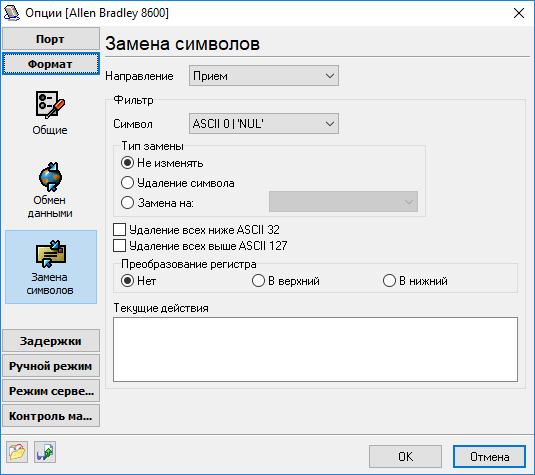535x475 pixels.
Task: Click the save configuration icon beside the folder
Action: [45, 452]
